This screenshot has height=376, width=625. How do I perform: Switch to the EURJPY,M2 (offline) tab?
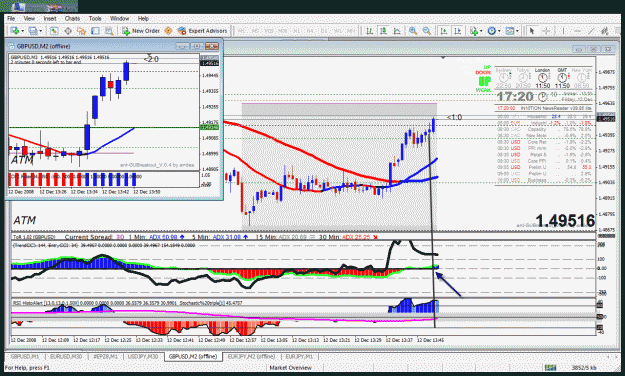coord(251,356)
